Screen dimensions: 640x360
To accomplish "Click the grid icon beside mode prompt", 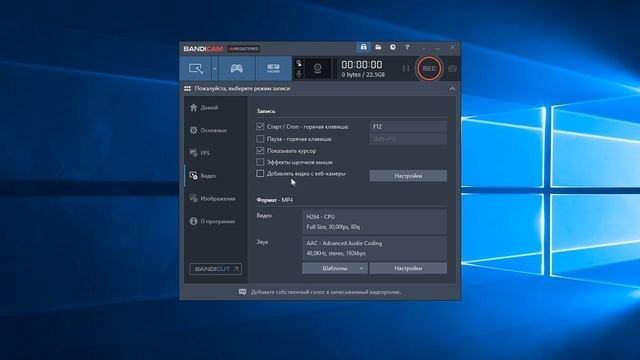I will 187,89.
